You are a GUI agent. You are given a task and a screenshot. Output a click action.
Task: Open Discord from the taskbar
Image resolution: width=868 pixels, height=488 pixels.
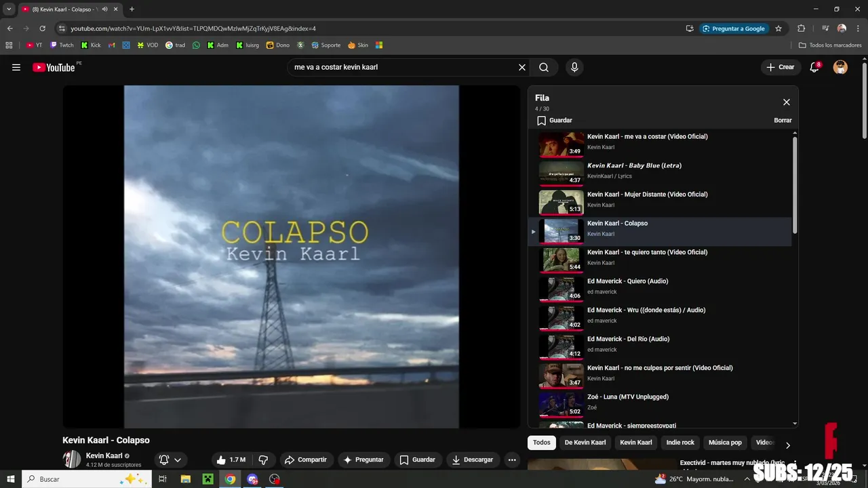click(252, 479)
